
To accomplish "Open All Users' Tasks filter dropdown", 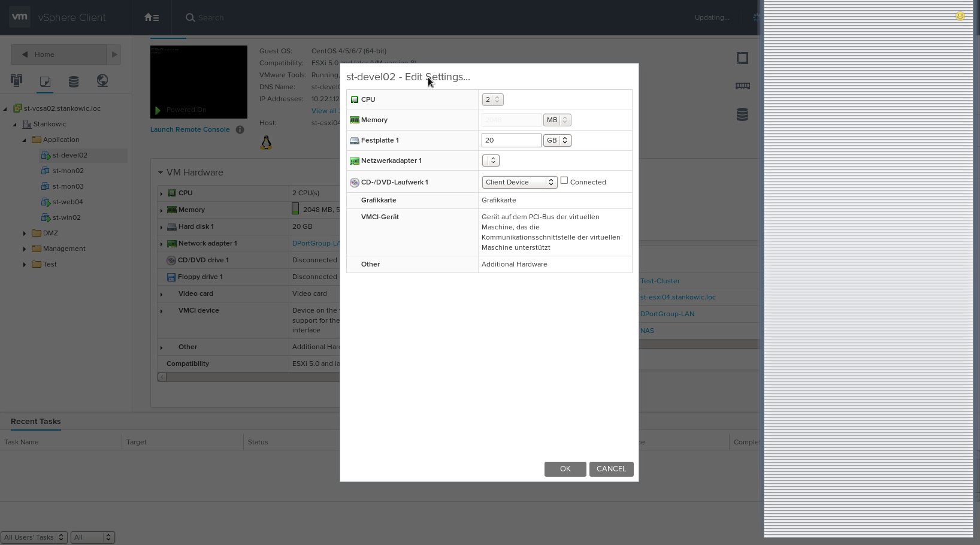I will 34,537.
